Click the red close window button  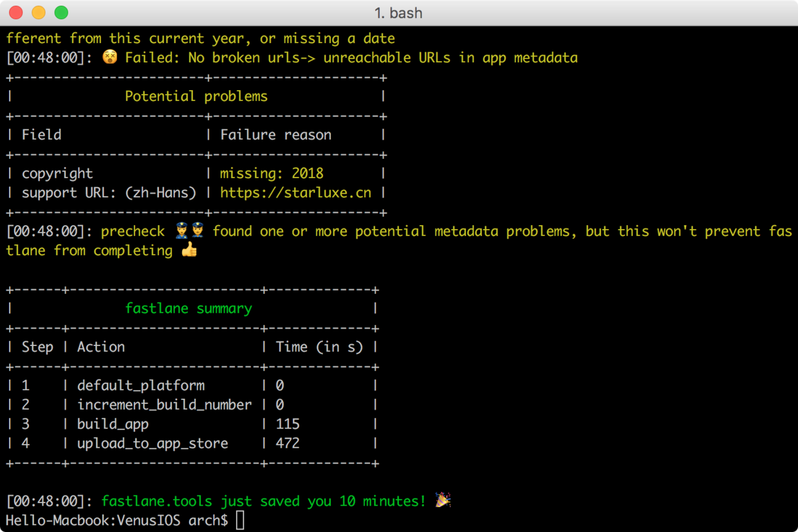[16, 12]
